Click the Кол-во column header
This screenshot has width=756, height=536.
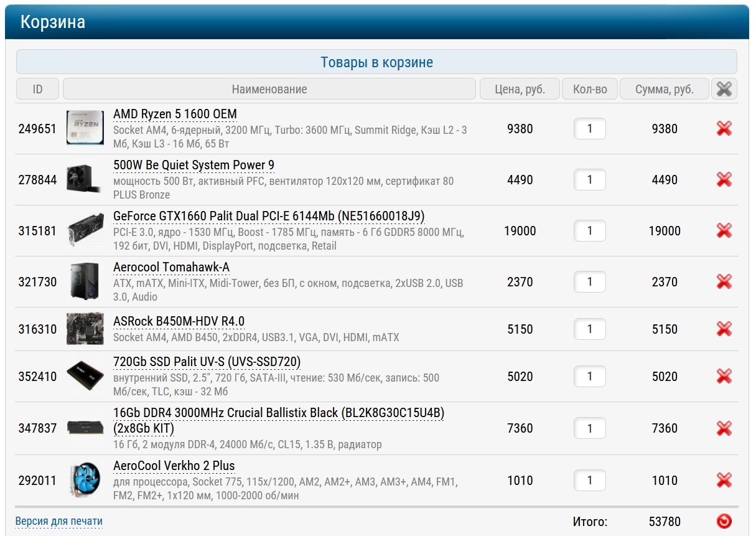coord(590,89)
